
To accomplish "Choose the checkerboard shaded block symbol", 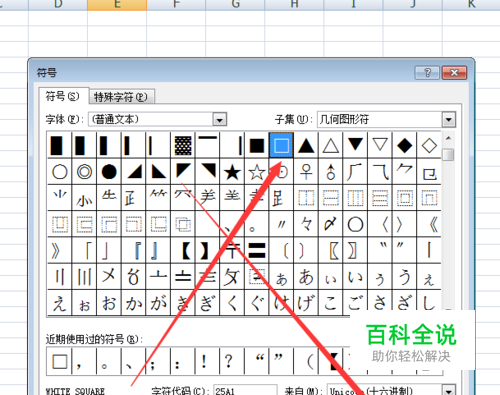I will [x=183, y=146].
